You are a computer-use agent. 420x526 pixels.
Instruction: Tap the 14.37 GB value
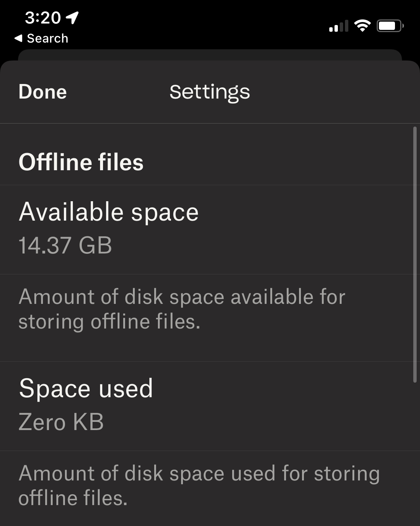pos(65,245)
